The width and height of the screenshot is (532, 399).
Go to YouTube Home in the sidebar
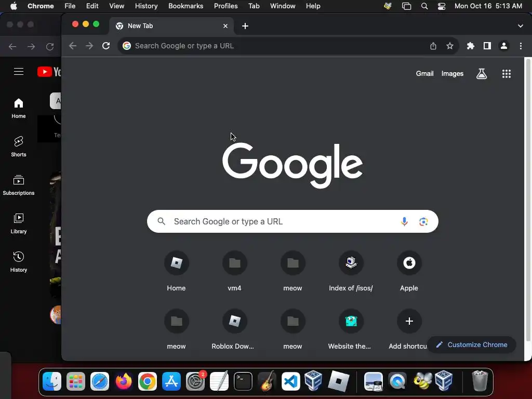(x=19, y=109)
